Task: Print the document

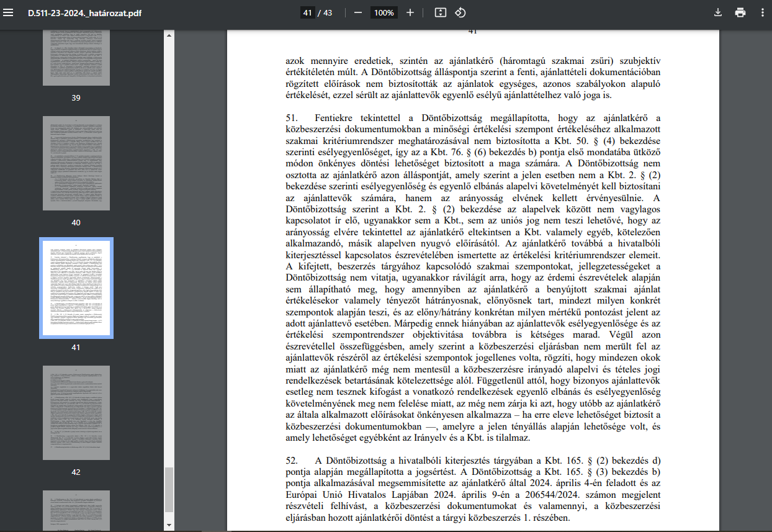Action: (x=740, y=12)
